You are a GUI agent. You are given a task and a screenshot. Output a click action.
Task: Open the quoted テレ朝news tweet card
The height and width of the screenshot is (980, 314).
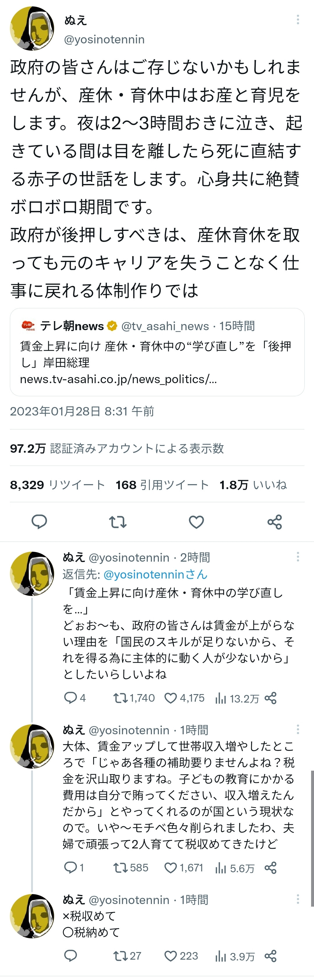tap(157, 352)
